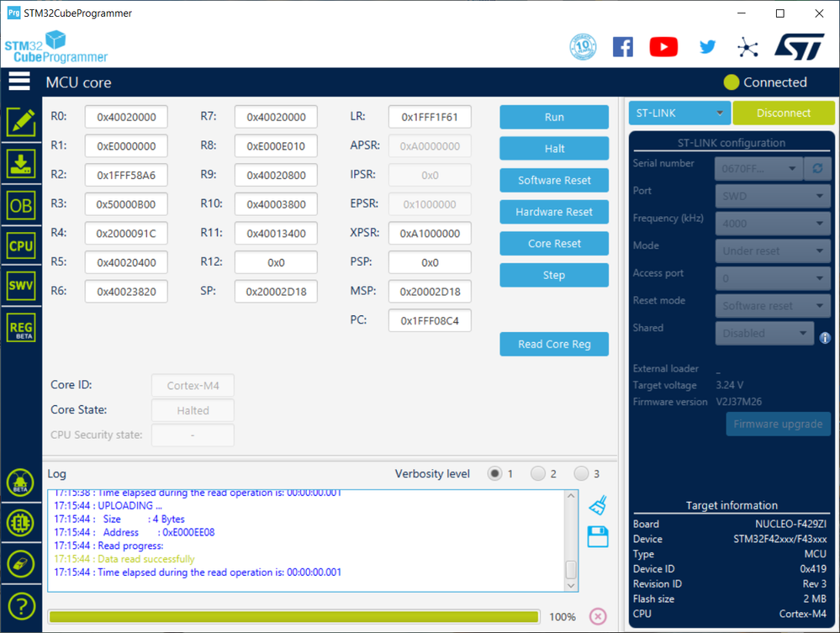Set verbosity level to 2
This screenshot has width=840, height=633.
[x=538, y=473]
